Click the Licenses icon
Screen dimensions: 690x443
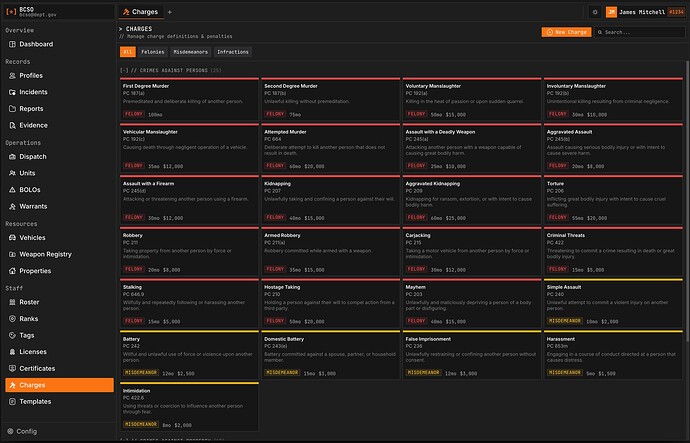12,352
